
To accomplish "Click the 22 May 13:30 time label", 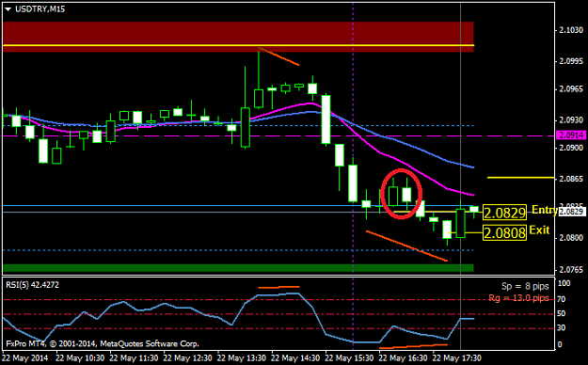I will click(x=242, y=357).
